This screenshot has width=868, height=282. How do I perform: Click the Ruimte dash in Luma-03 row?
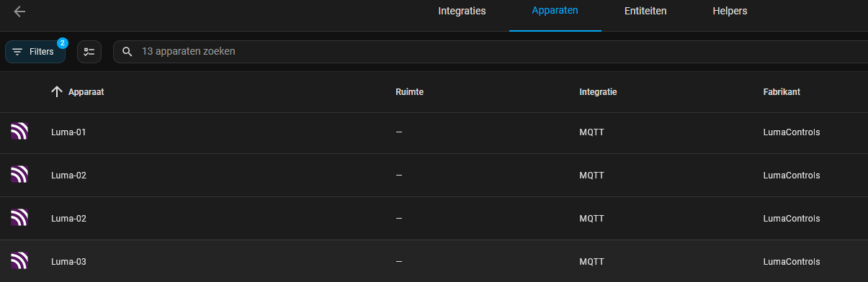coord(399,261)
